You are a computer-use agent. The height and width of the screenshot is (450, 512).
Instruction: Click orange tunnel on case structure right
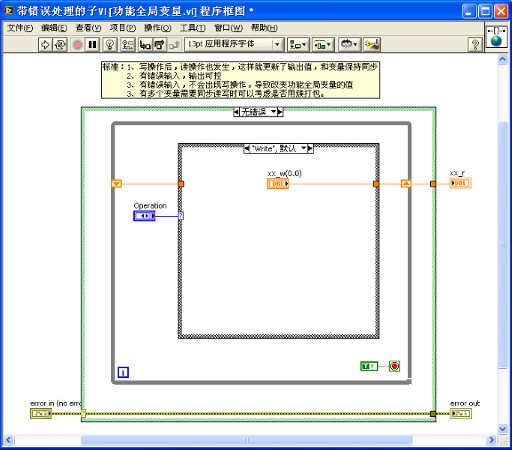376,184
